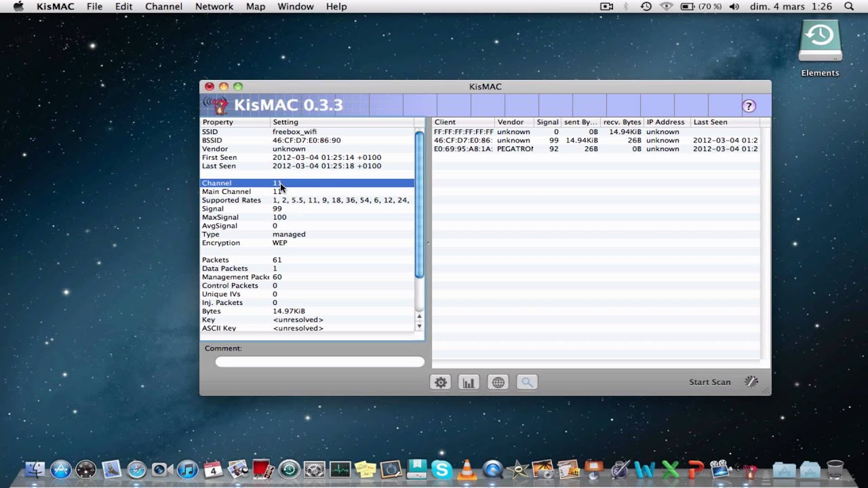Select client row 46:CF:D7:E0:86 with signal 99
This screenshot has width=868, height=488.
pos(596,140)
